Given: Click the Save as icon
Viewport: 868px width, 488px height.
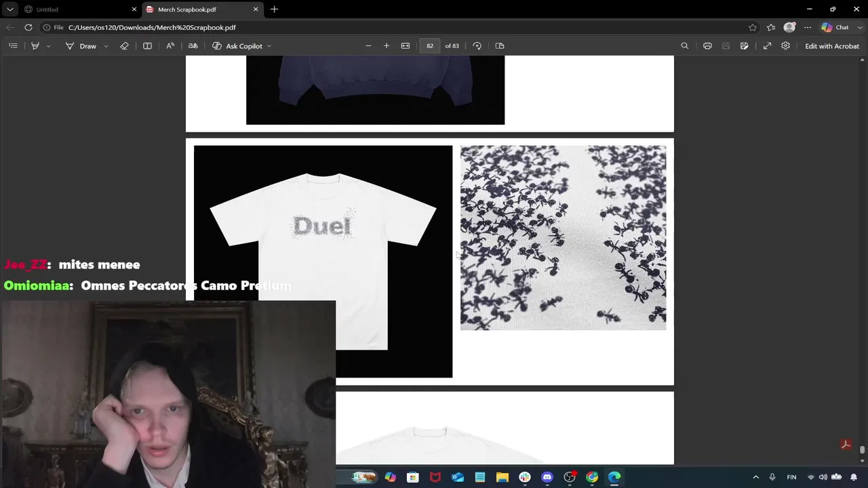Looking at the screenshot, I should 745,46.
